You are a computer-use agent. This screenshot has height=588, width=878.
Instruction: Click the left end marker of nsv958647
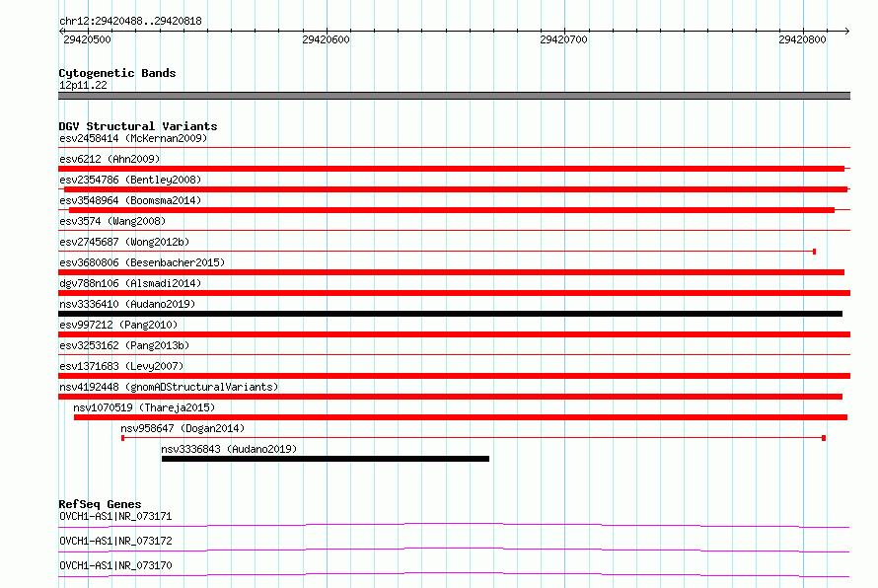(122, 438)
